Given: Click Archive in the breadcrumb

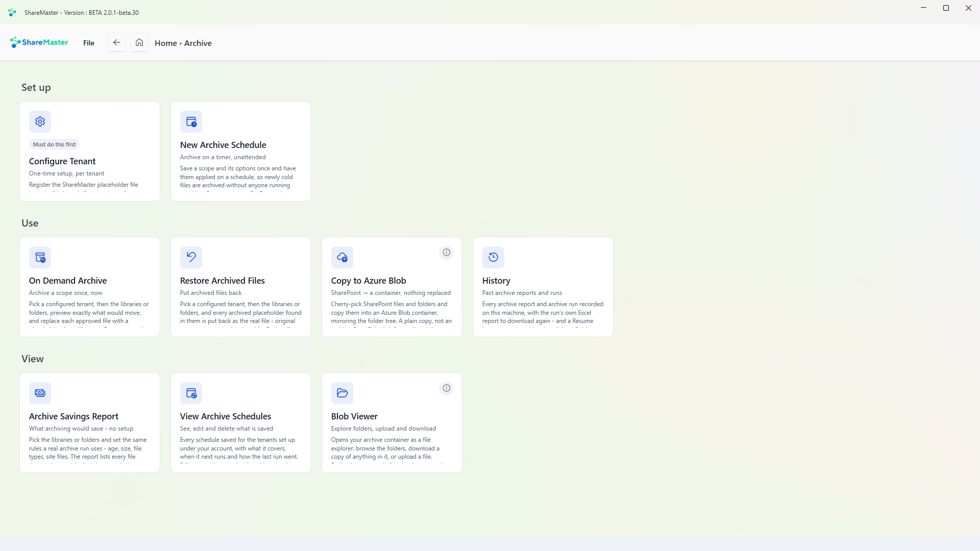Looking at the screenshot, I should click(x=198, y=43).
